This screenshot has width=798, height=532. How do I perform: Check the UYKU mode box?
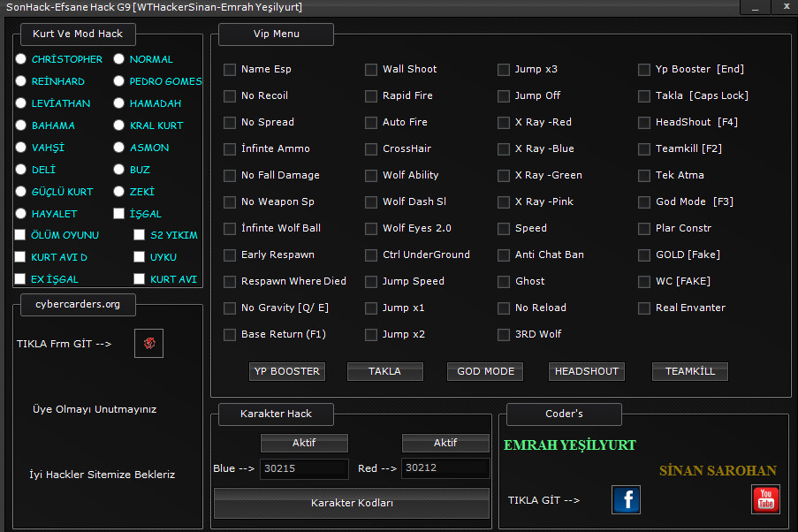tap(140, 256)
